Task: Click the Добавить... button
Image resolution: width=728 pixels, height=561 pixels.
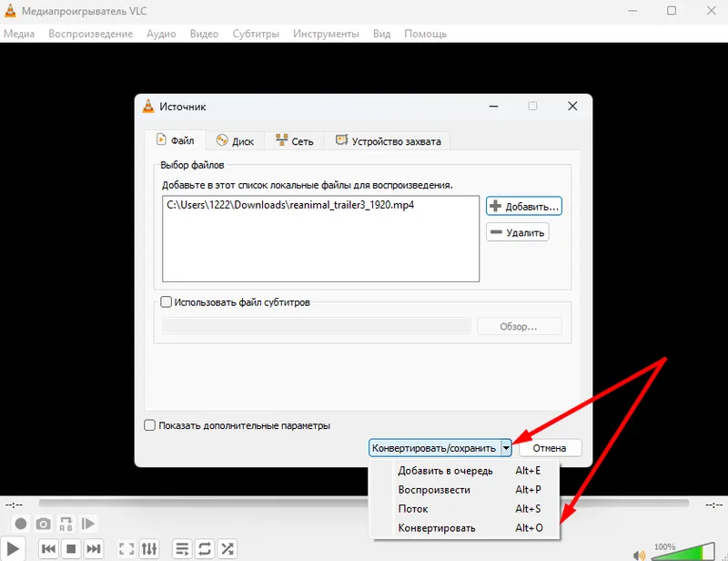Action: [524, 207]
